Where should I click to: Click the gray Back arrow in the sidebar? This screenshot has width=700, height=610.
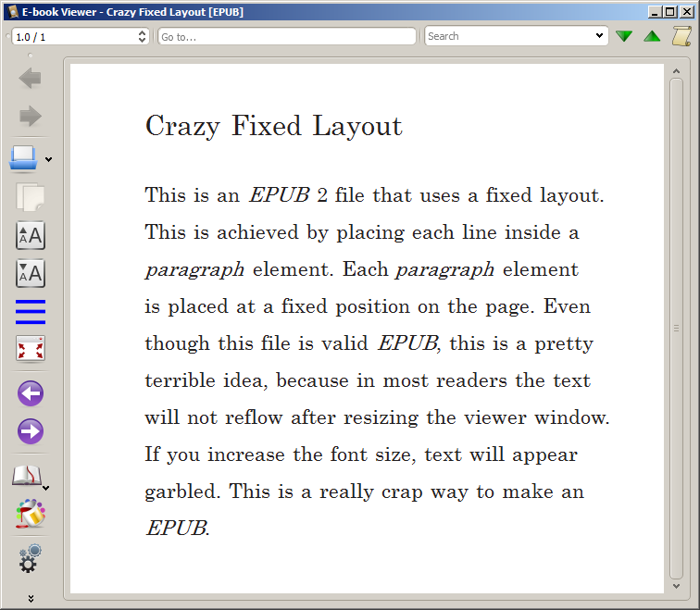tap(30, 79)
